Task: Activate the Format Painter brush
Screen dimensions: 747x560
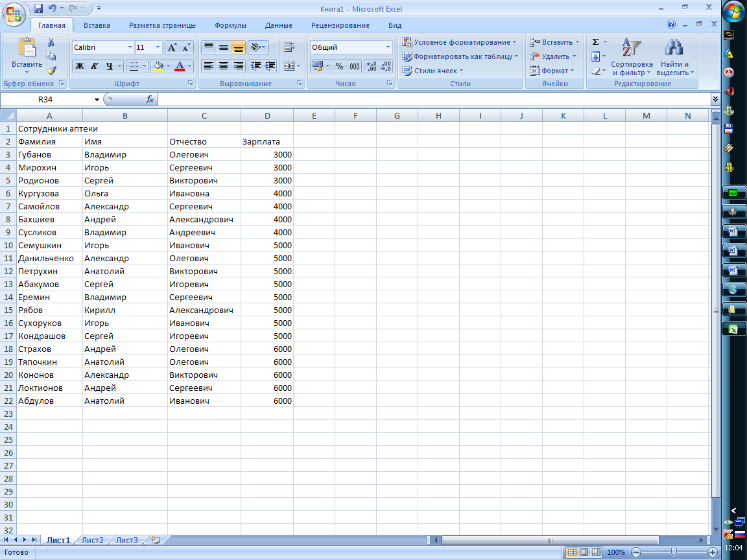Action: click(x=51, y=71)
